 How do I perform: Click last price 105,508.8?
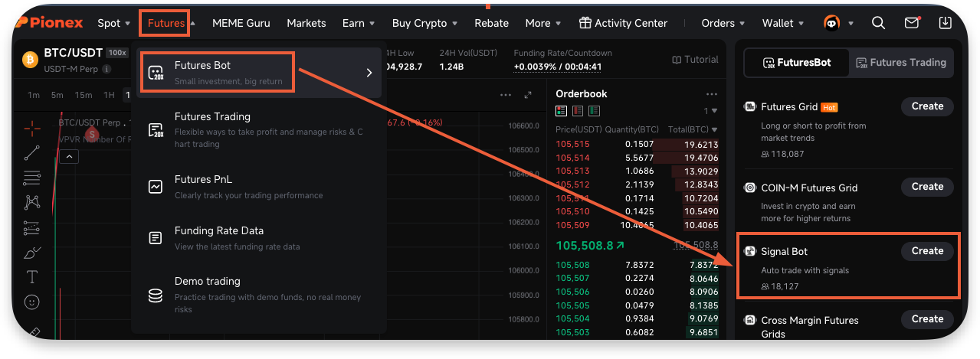590,246
